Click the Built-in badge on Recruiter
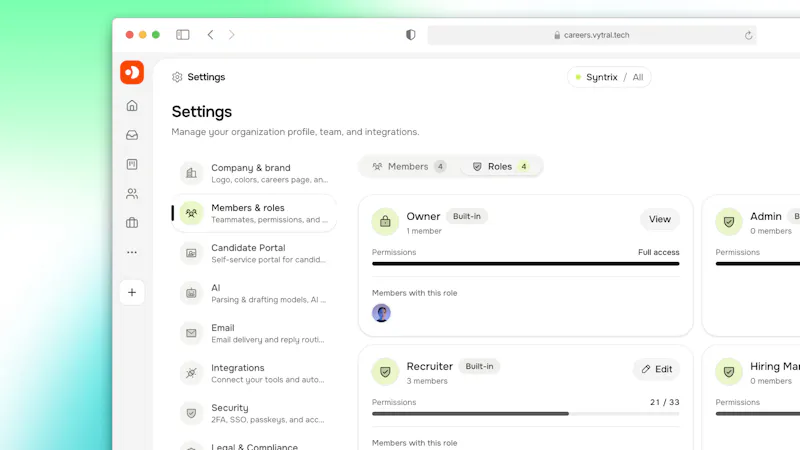This screenshot has width=800, height=450. coord(479,366)
